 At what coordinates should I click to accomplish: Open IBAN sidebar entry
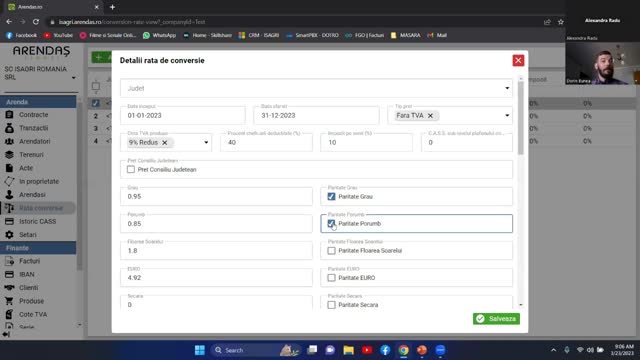tap(27, 274)
